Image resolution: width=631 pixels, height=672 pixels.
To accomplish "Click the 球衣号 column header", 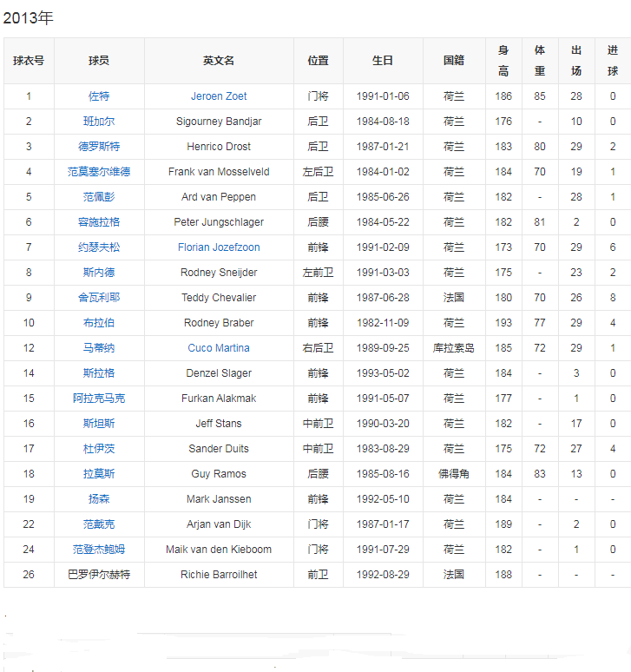I will coord(29,61).
